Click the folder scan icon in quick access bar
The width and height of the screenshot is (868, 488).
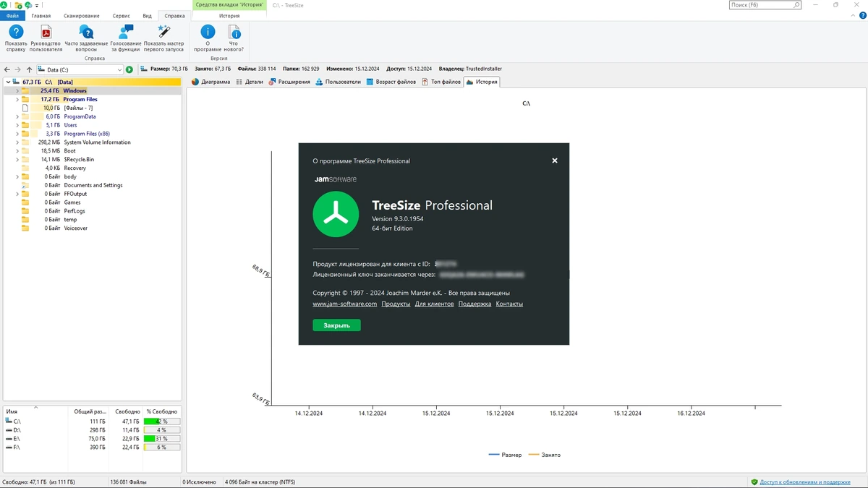pyautogui.click(x=18, y=5)
